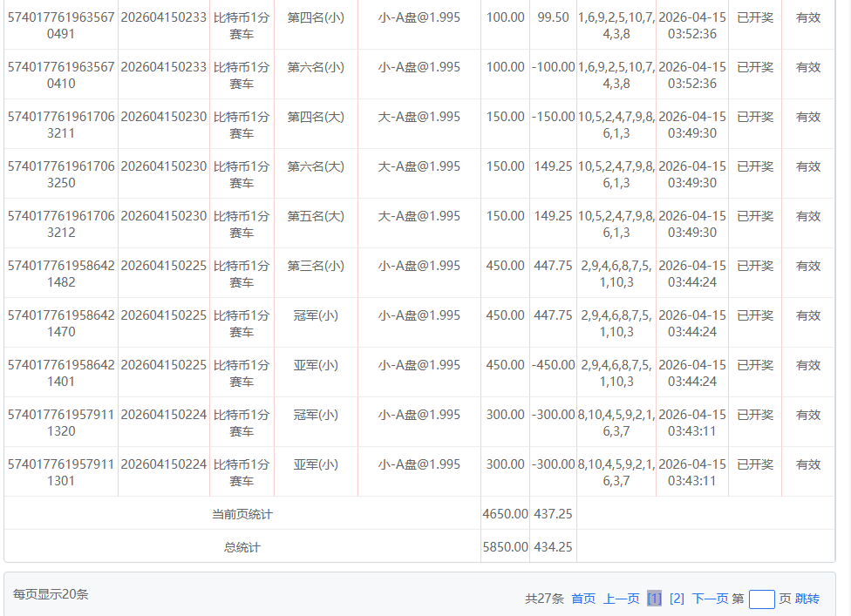Open page [2] of the records
This screenshot has height=616, width=851.
[677, 599]
